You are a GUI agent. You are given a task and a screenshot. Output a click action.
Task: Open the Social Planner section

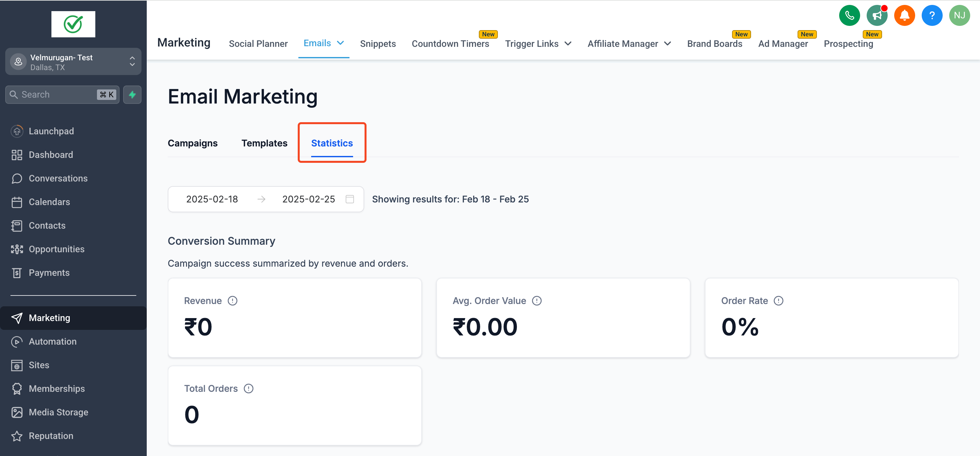tap(258, 43)
